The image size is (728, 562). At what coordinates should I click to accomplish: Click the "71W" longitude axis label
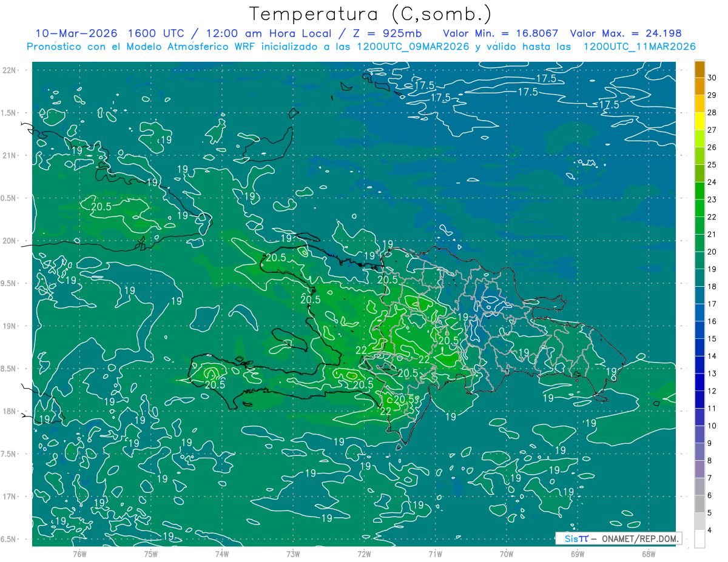tap(435, 554)
